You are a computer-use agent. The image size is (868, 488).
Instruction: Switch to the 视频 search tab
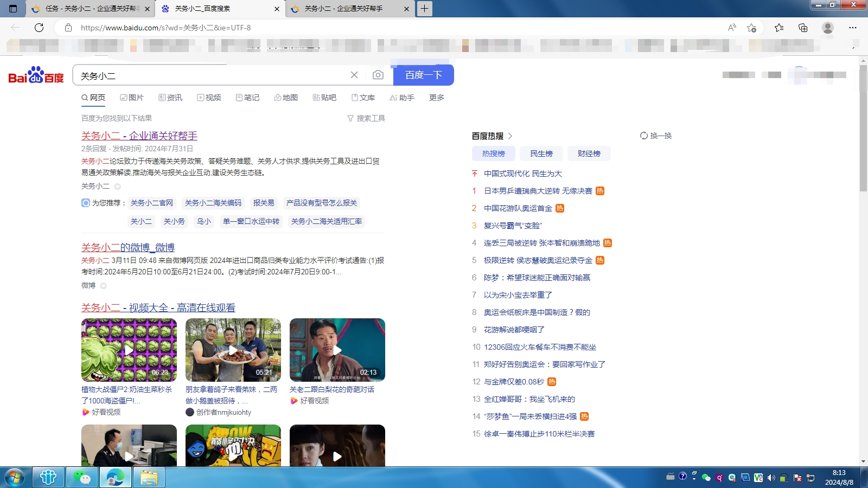[x=209, y=98]
